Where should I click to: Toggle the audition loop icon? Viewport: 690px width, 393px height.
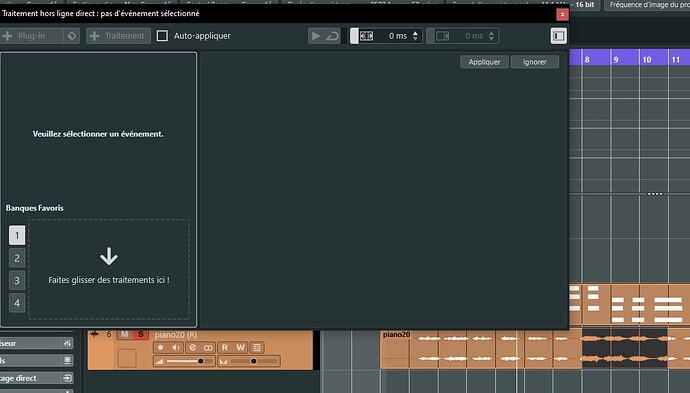point(332,36)
